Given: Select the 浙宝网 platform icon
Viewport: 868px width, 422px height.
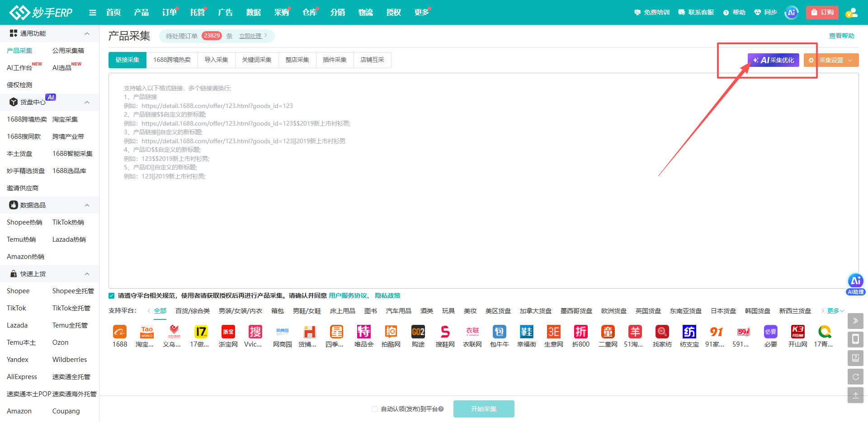Looking at the screenshot, I should coord(228,332).
